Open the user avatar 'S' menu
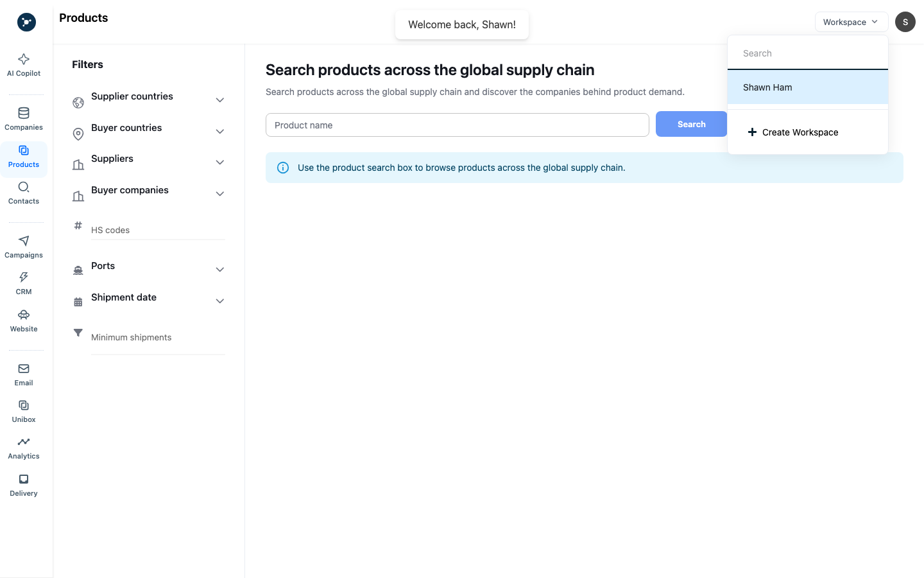924x578 pixels. point(905,22)
